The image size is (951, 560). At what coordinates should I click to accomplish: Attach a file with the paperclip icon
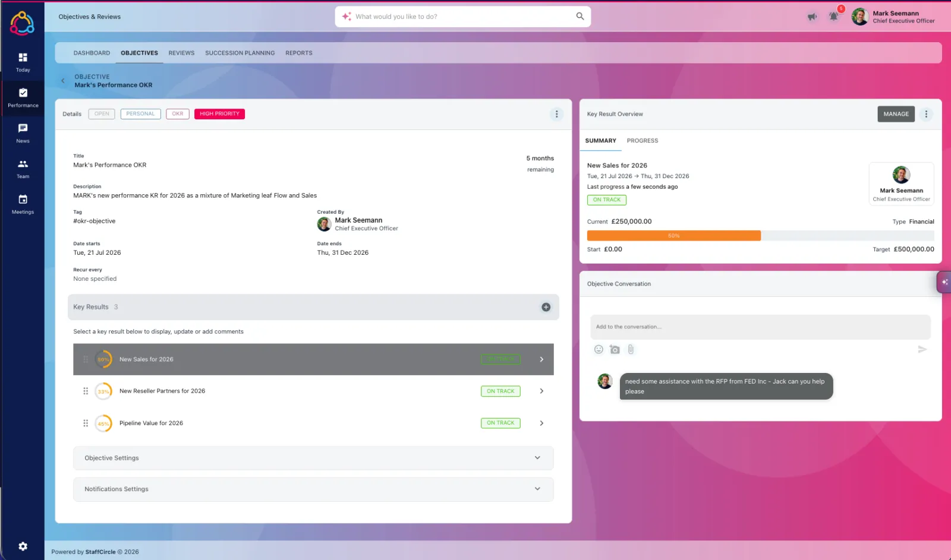tap(631, 350)
